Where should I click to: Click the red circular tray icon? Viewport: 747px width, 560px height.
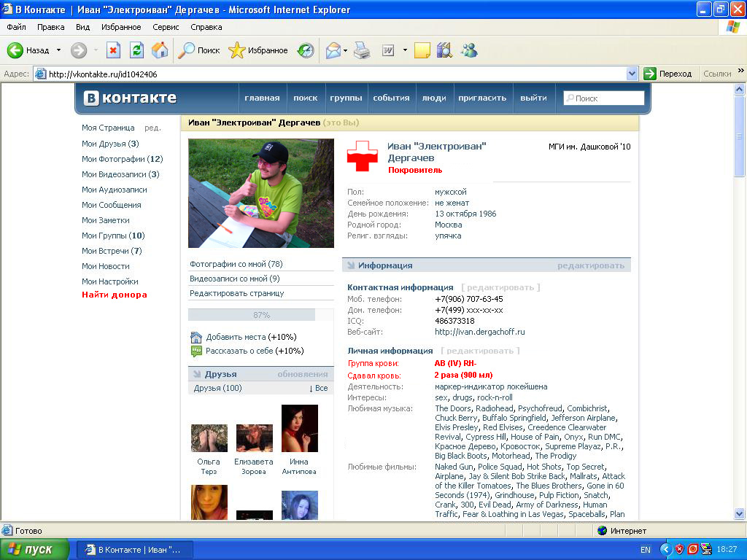pos(693,549)
